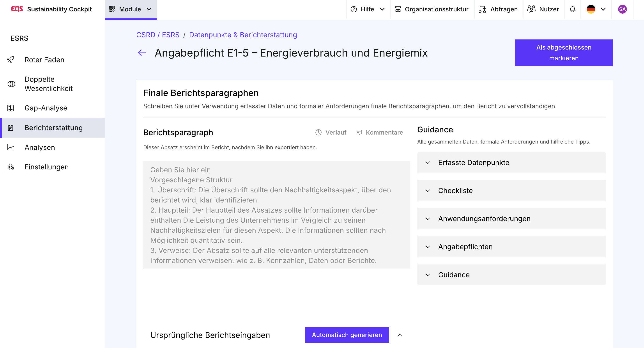Click the Roter Faden rocket icon
Viewport: 644px width, 348px height.
(11, 60)
